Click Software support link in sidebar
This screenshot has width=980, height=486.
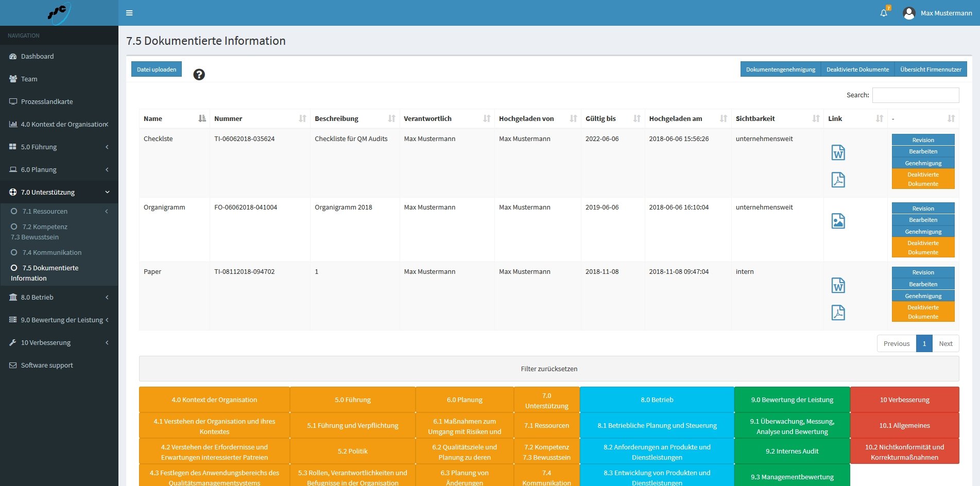click(59, 365)
